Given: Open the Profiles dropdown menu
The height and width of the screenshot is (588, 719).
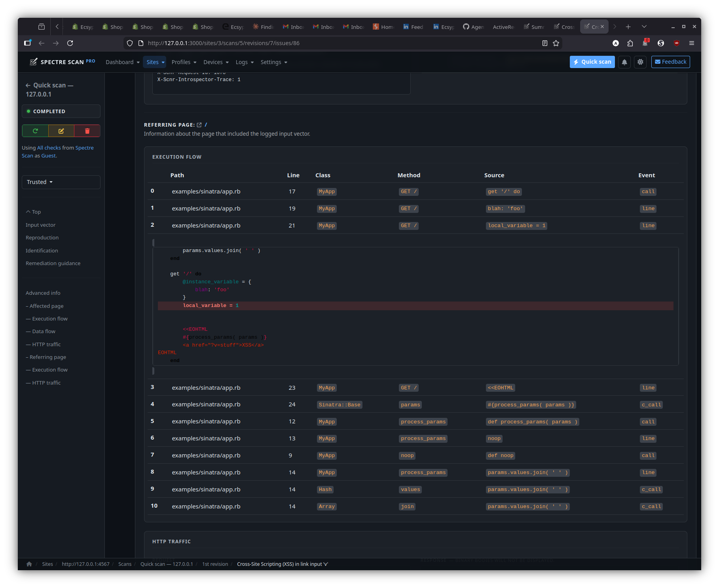Looking at the screenshot, I should click(x=184, y=63).
